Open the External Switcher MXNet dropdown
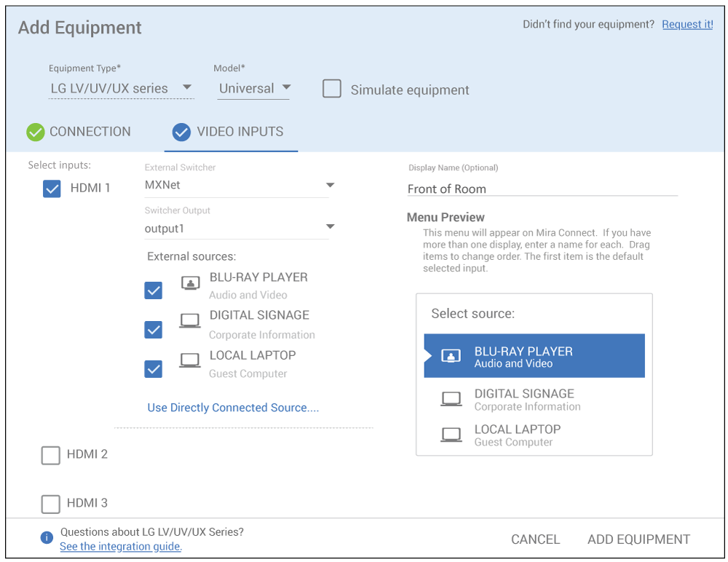The height and width of the screenshot is (562, 728). 237,185
